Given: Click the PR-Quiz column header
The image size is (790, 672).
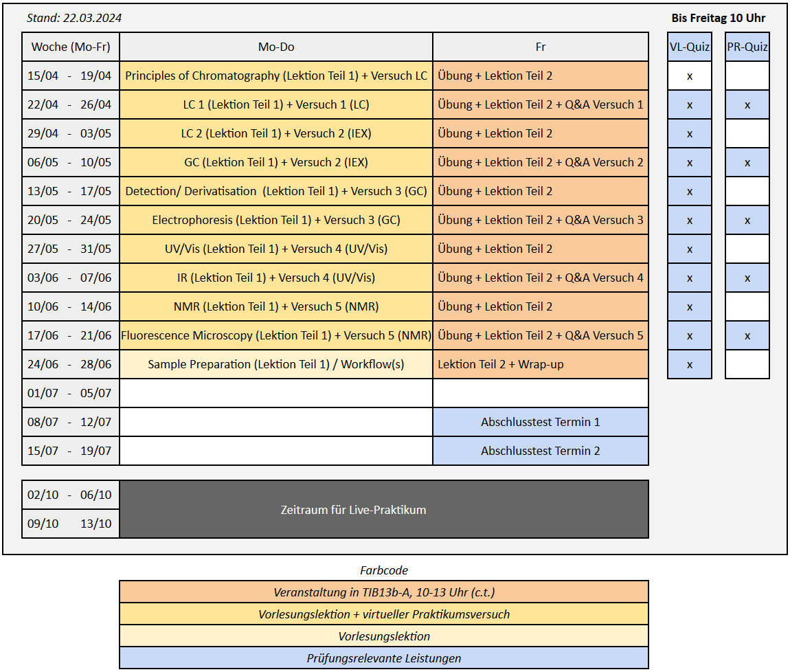Looking at the screenshot, I should pyautogui.click(x=747, y=47).
